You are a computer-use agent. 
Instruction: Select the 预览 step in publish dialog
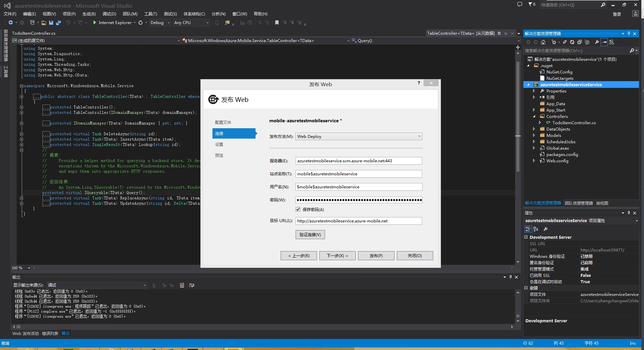(x=219, y=156)
